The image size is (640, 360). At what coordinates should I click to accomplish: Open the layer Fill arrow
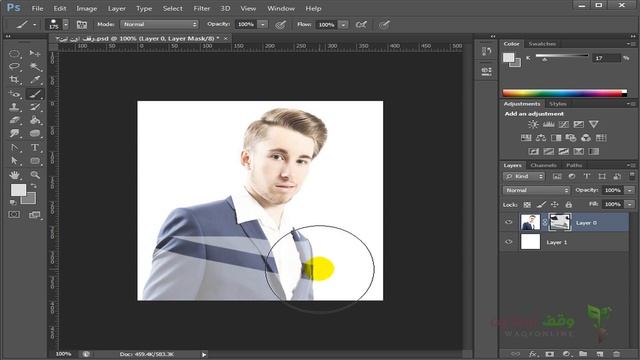coord(630,204)
